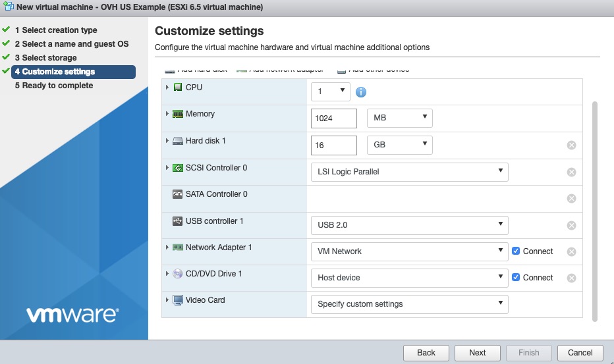Click the CPU info icon
This screenshot has height=364, width=614.
point(361,92)
